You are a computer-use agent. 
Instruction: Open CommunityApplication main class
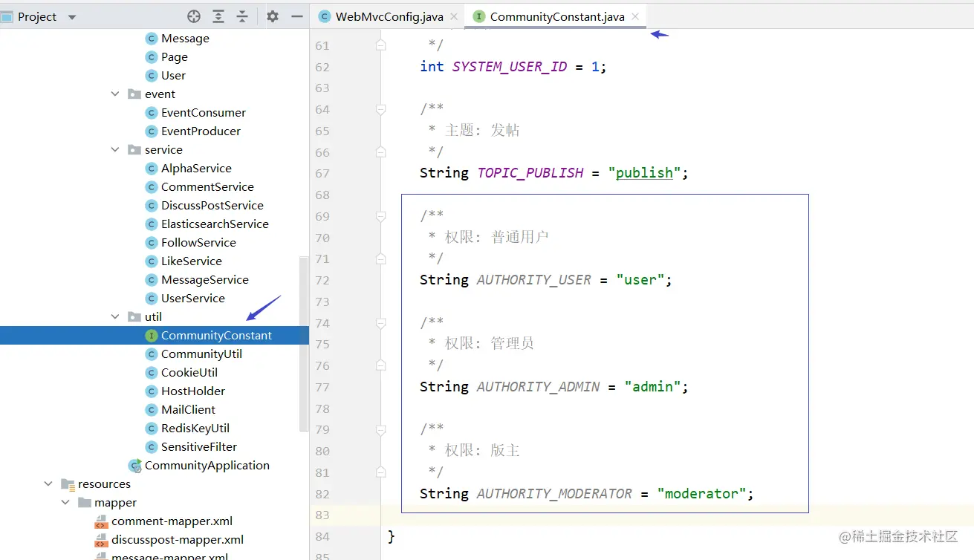(x=207, y=466)
